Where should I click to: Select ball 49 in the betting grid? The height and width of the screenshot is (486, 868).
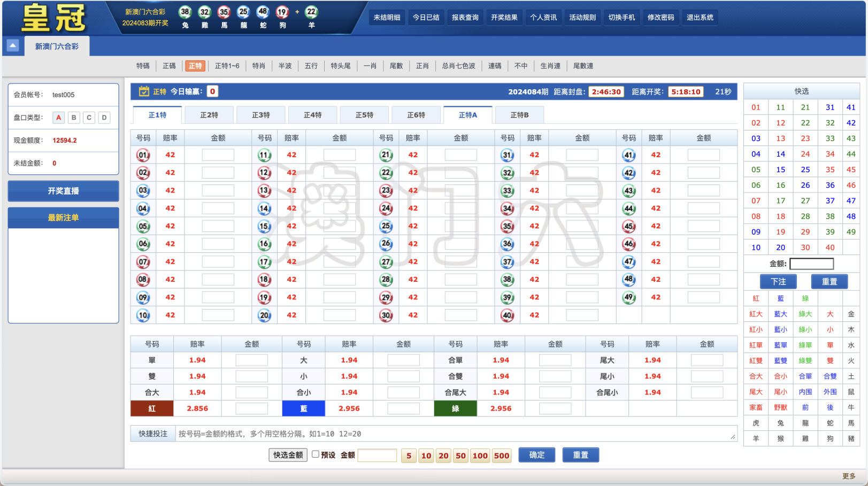(629, 297)
